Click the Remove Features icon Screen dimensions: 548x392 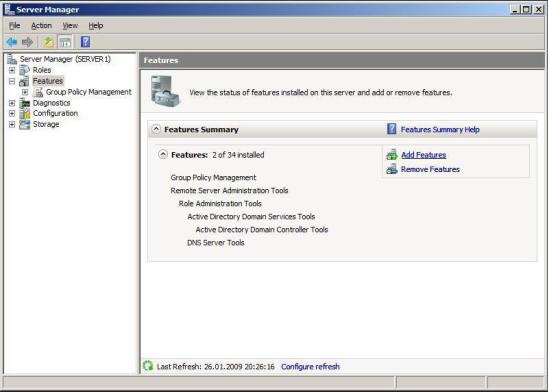[392, 169]
